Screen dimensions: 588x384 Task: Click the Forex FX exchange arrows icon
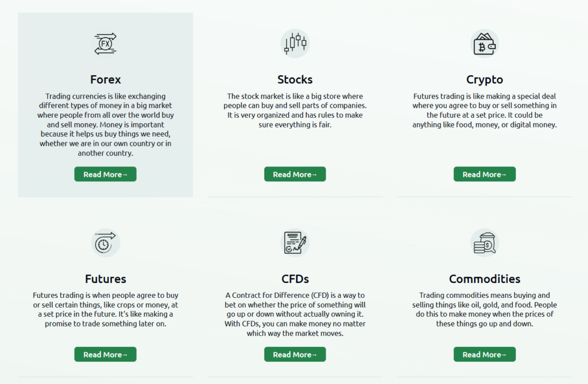[105, 44]
